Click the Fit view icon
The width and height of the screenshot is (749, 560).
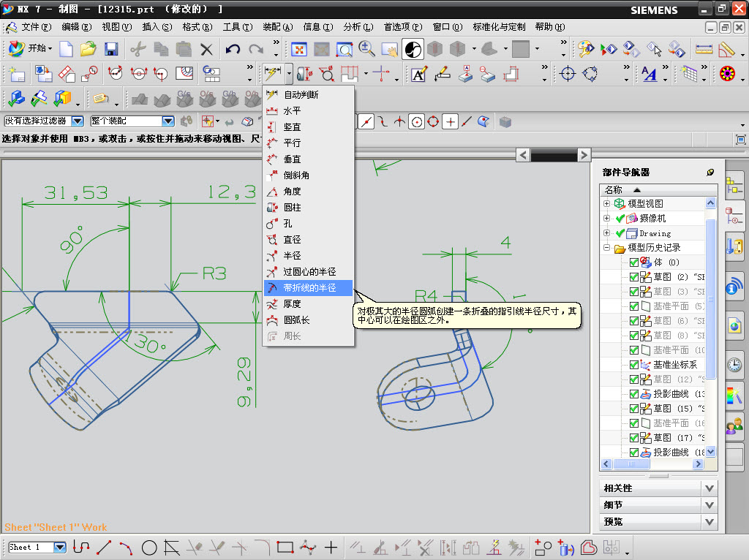299,49
